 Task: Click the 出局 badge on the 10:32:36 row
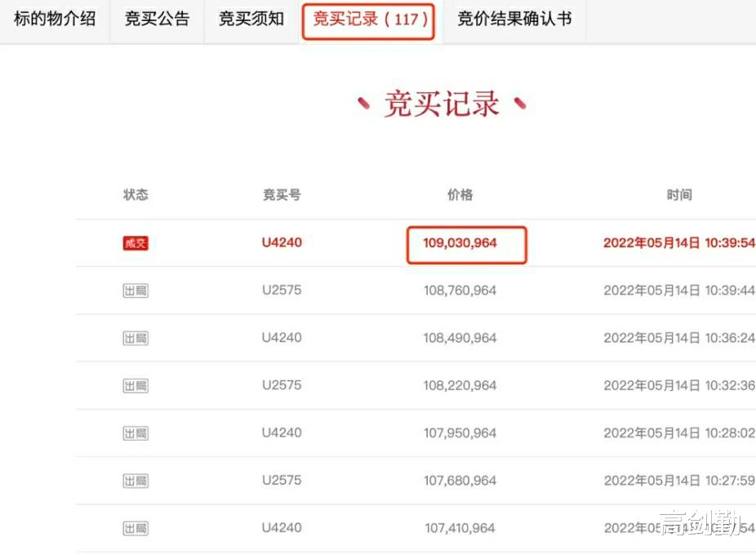point(135,384)
